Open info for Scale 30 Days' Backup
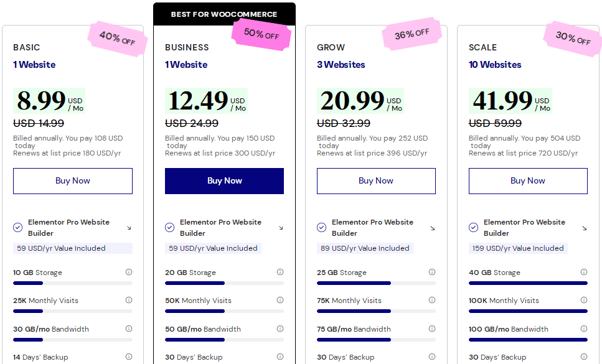 [x=583, y=357]
